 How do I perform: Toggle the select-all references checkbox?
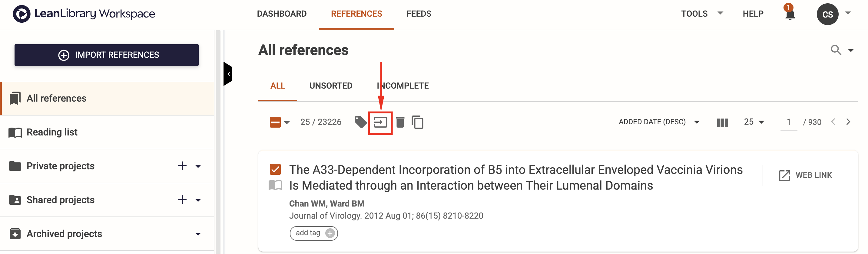point(275,122)
